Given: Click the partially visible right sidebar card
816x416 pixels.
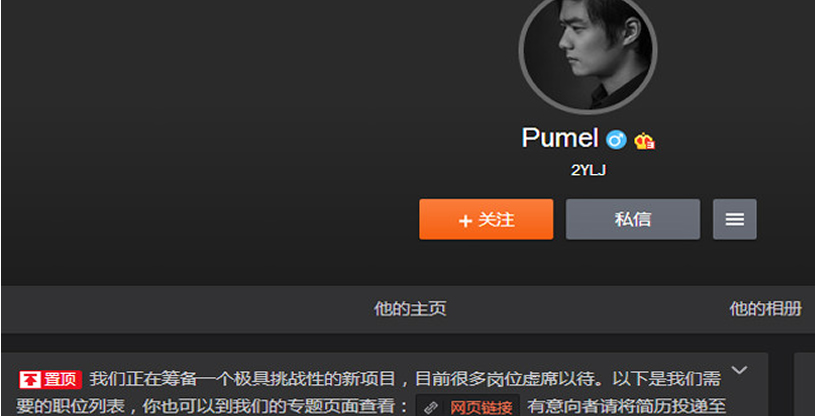Looking at the screenshot, I should click(805, 384).
